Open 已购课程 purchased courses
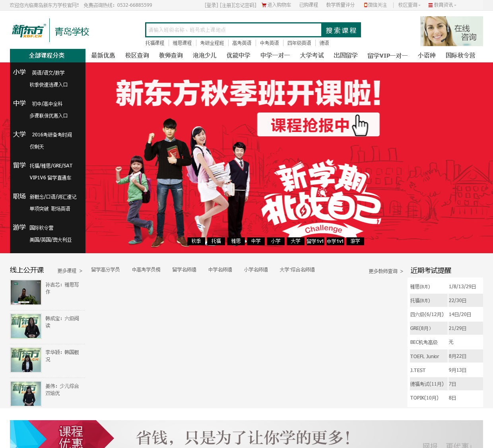Screen dimensions: 493x448 click(x=309, y=5)
